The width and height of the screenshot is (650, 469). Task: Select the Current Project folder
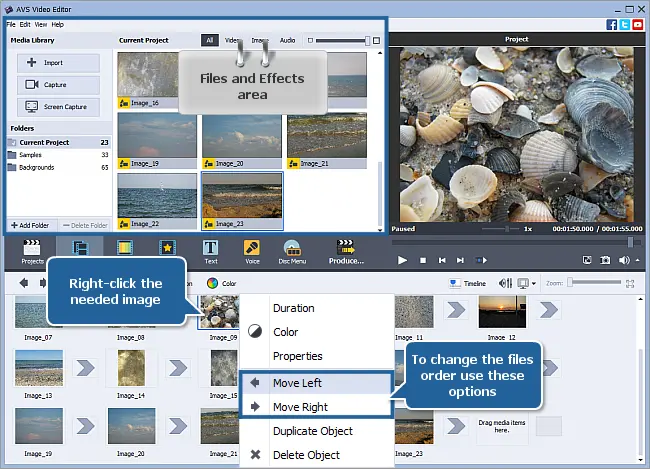click(x=59, y=142)
